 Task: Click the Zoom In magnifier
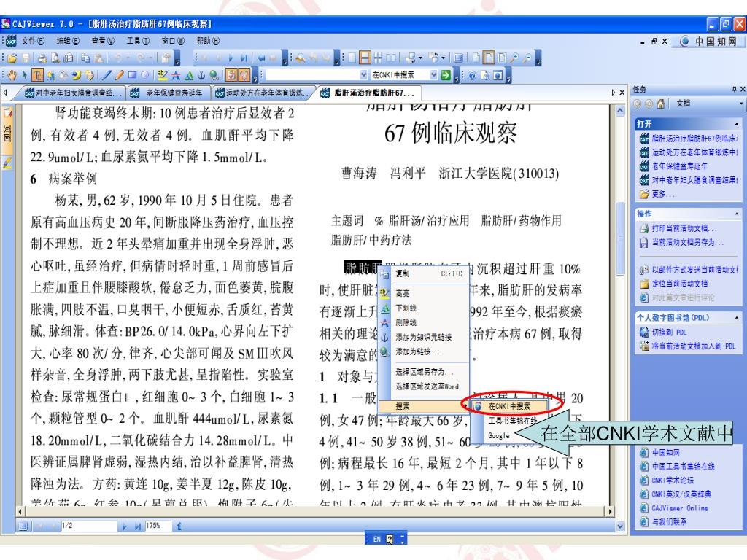[x=514, y=58]
